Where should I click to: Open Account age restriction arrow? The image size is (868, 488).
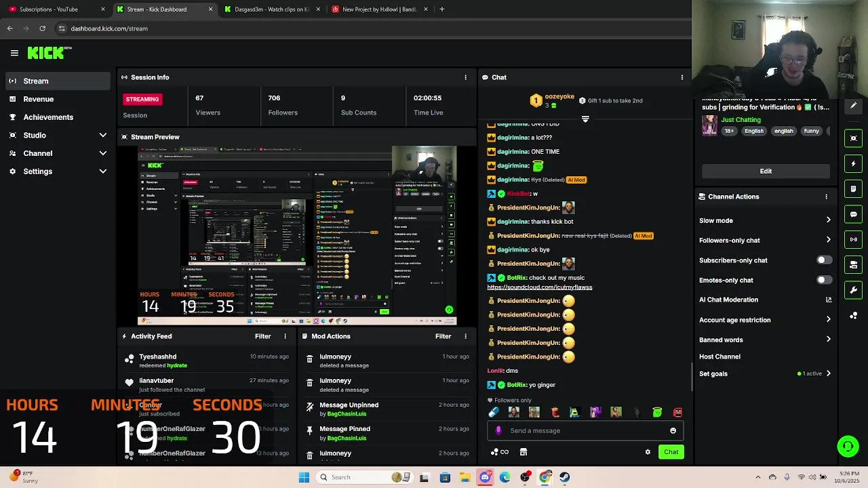(828, 320)
